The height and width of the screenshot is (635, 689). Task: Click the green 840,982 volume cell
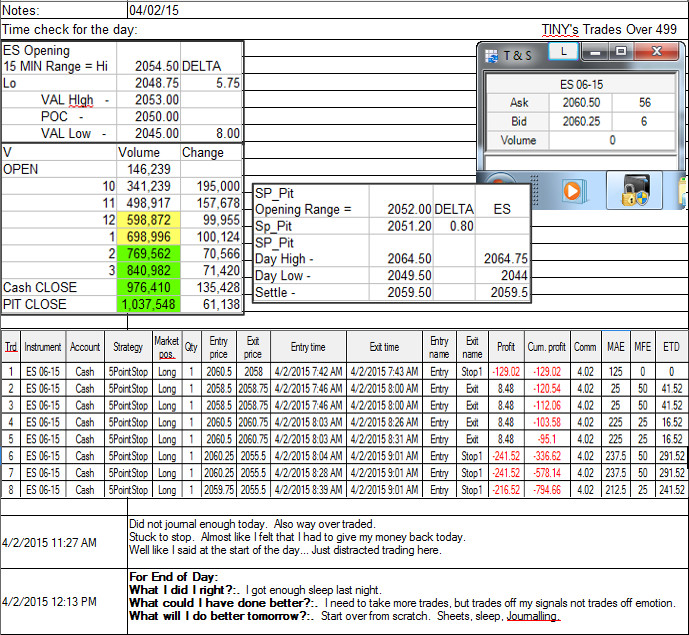click(149, 270)
